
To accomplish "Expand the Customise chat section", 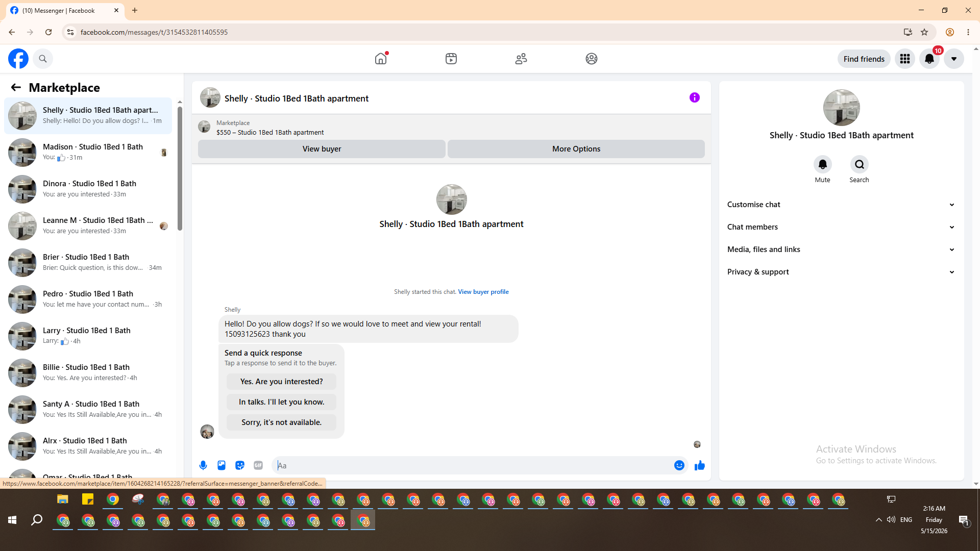I will 841,205.
